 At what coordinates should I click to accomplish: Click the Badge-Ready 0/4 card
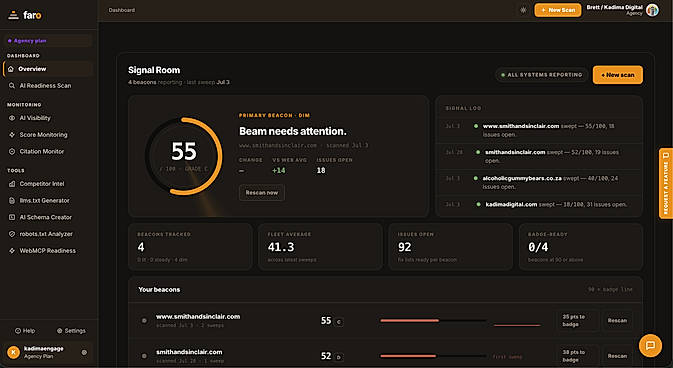581,247
